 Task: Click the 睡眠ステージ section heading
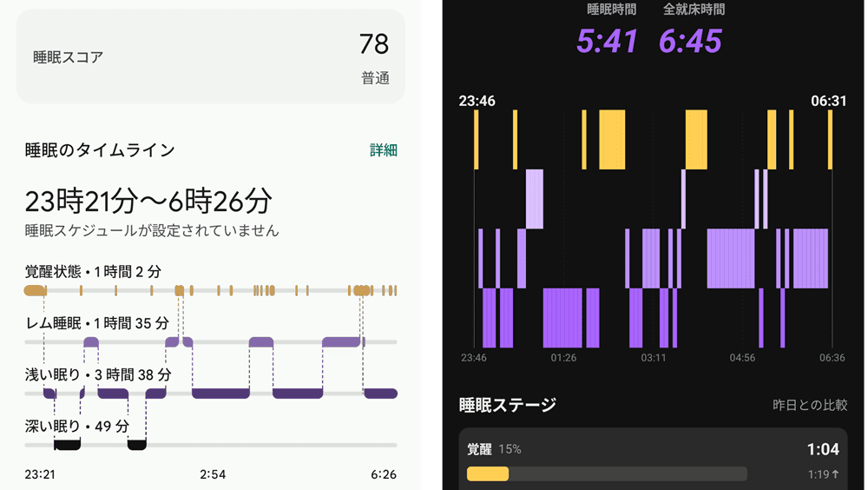coord(508,405)
